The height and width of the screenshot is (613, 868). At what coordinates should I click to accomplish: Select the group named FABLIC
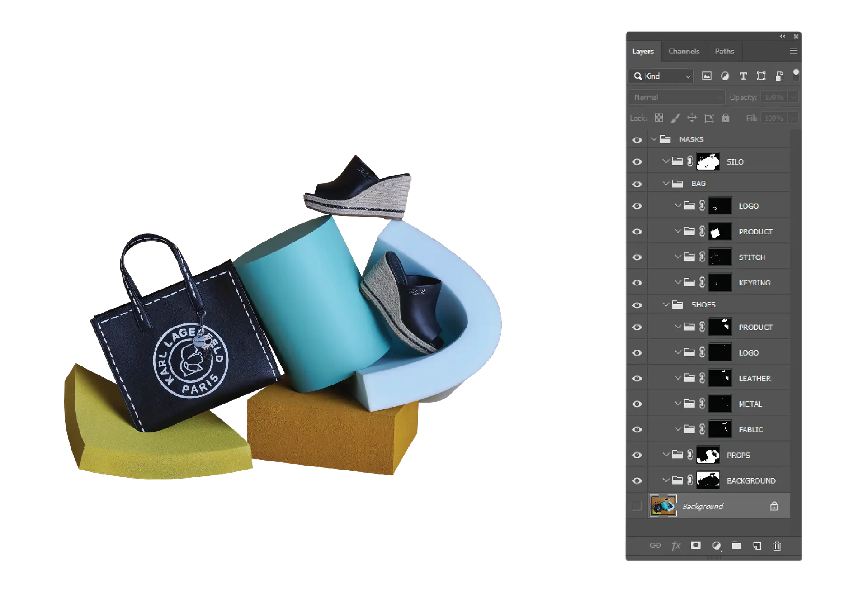pyautogui.click(x=751, y=430)
